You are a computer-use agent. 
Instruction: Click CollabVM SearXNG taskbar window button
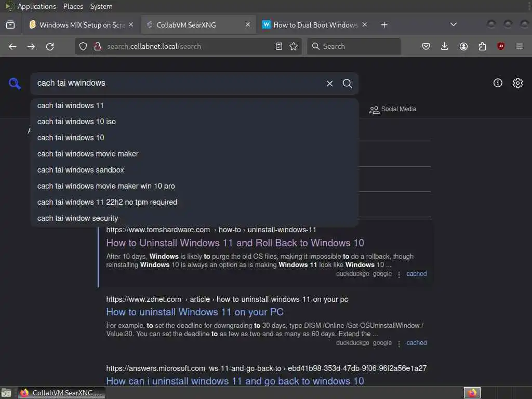tap(61, 393)
